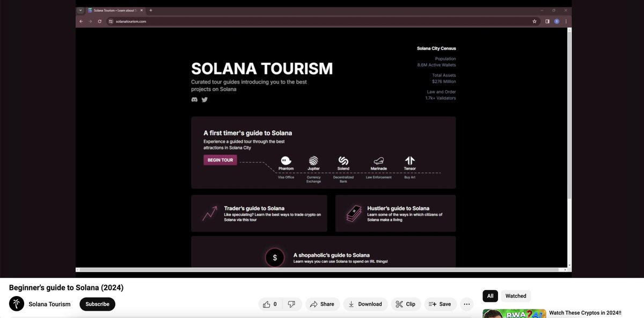The width and height of the screenshot is (644, 318).
Task: Save the video to a playlist
Action: click(440, 304)
